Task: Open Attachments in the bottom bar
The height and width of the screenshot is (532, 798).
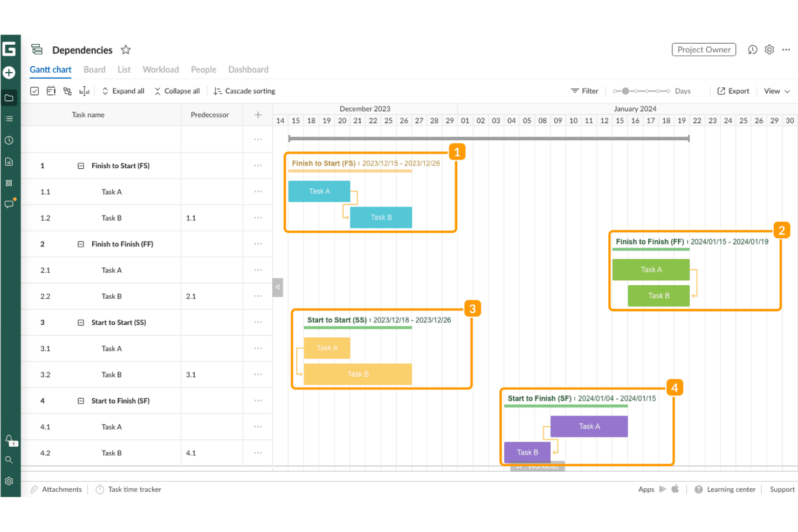Action: (56, 489)
